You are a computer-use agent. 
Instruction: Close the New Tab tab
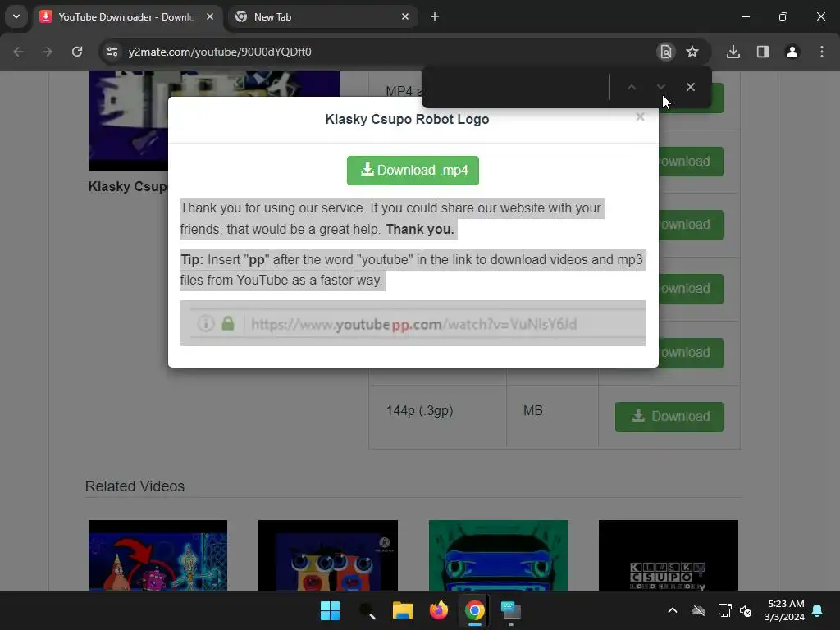(405, 16)
